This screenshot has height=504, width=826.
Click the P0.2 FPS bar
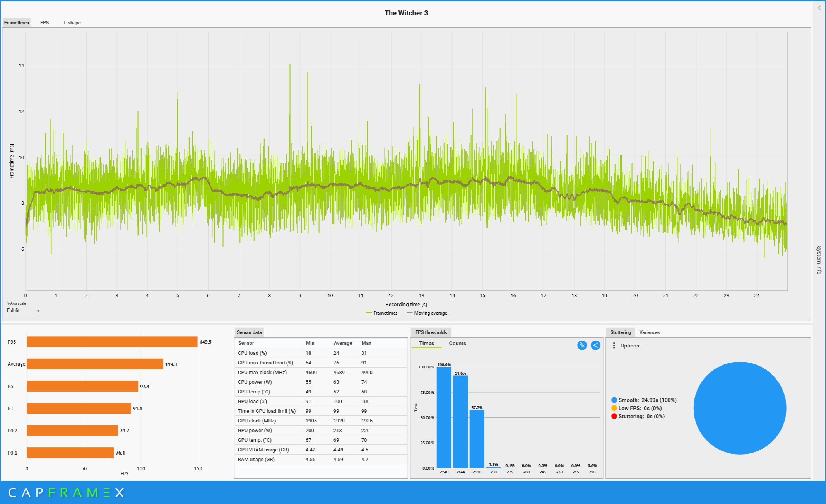72,431
